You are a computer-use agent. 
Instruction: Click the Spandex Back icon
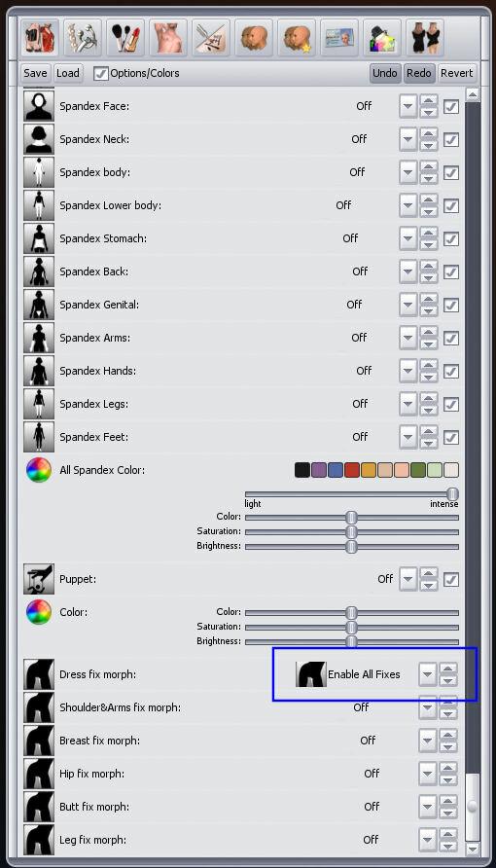pos(39,271)
